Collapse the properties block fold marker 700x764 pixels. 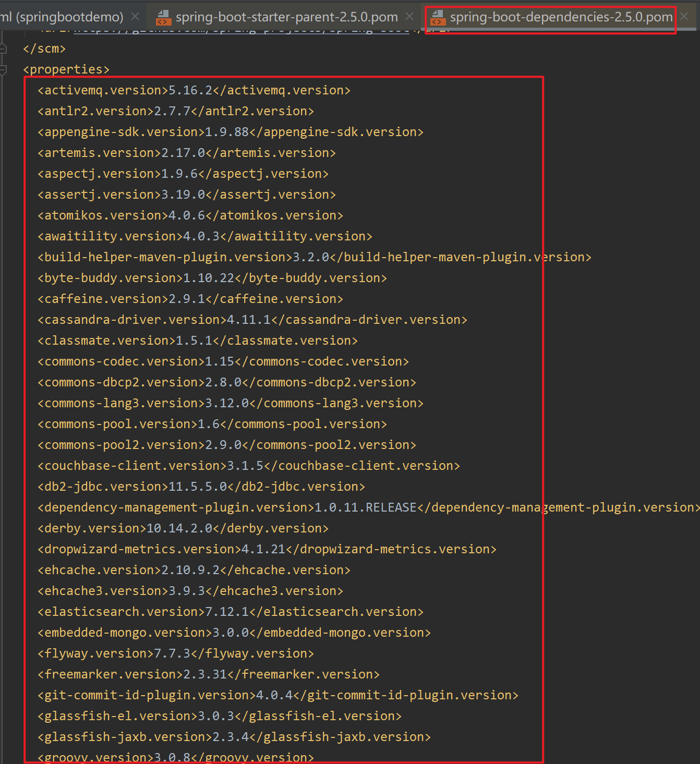coord(3,69)
